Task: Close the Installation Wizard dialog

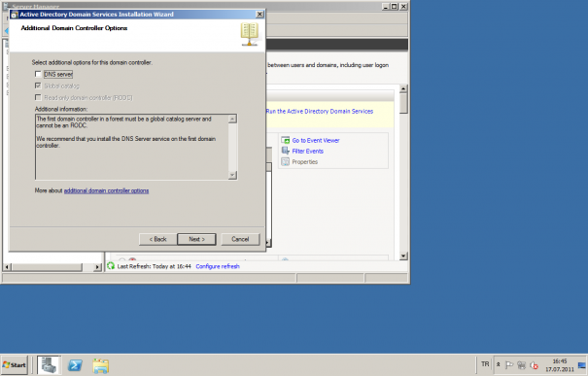Action: [x=259, y=15]
